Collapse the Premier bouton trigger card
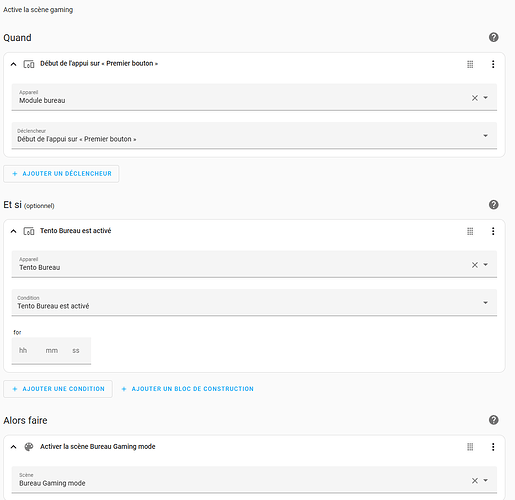This screenshot has height=500, width=515. [13, 64]
